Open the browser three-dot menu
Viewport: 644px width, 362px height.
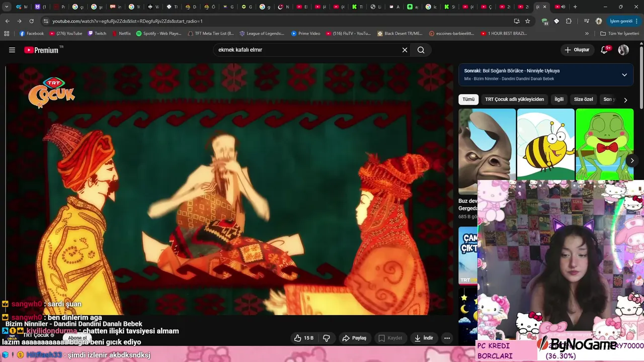tap(638, 21)
